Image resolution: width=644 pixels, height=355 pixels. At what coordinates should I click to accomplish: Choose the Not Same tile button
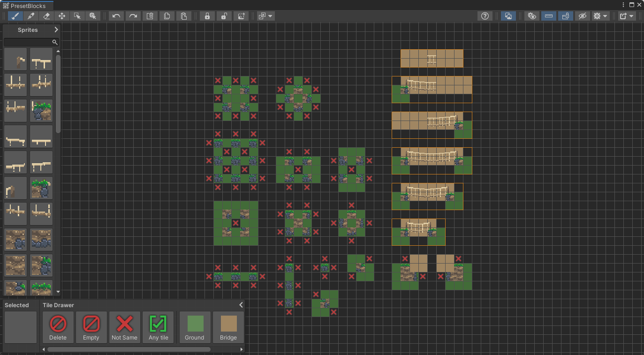pyautogui.click(x=125, y=327)
